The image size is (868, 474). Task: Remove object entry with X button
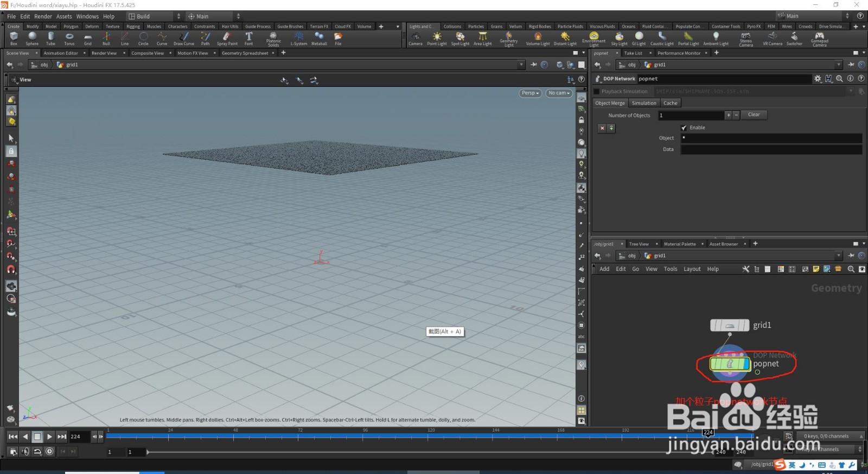tap(602, 128)
